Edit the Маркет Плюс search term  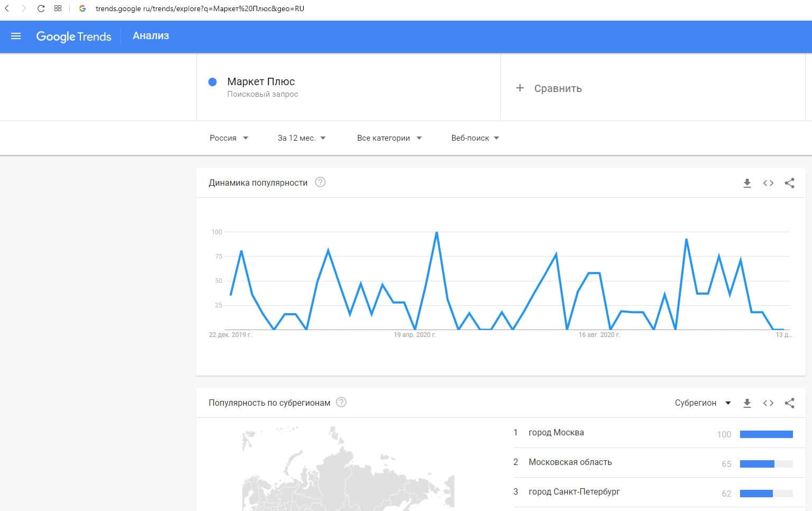click(261, 81)
